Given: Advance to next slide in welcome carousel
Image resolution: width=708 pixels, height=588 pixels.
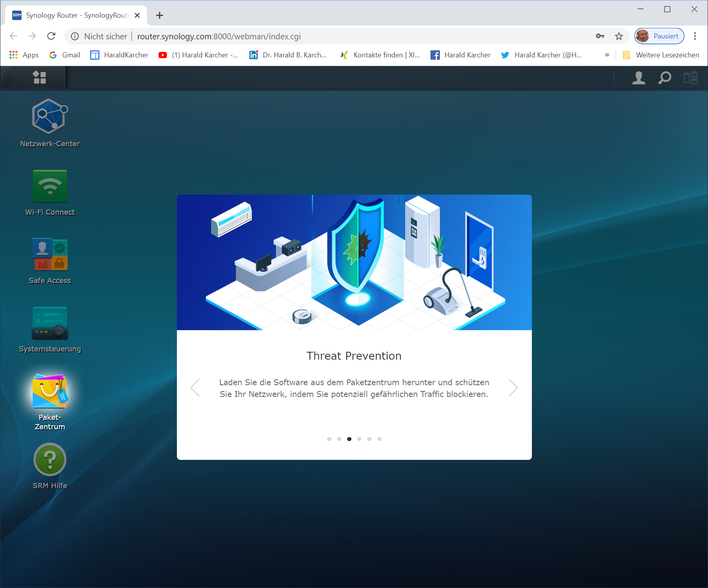Looking at the screenshot, I should point(513,388).
